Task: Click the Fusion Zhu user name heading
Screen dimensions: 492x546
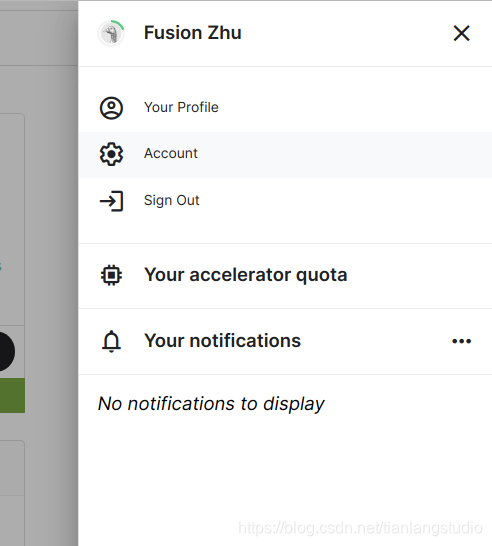Action: [193, 33]
